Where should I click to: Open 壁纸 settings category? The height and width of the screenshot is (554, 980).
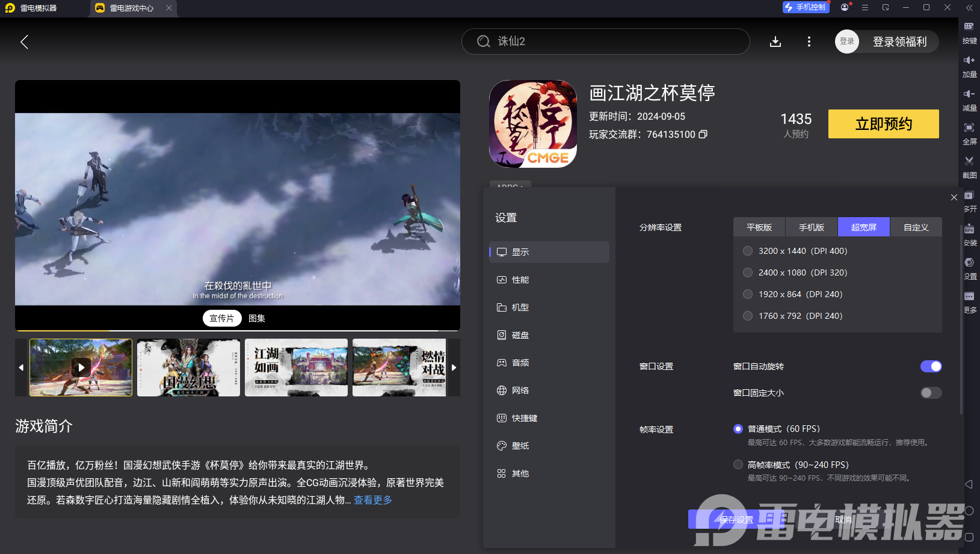[x=549, y=446]
